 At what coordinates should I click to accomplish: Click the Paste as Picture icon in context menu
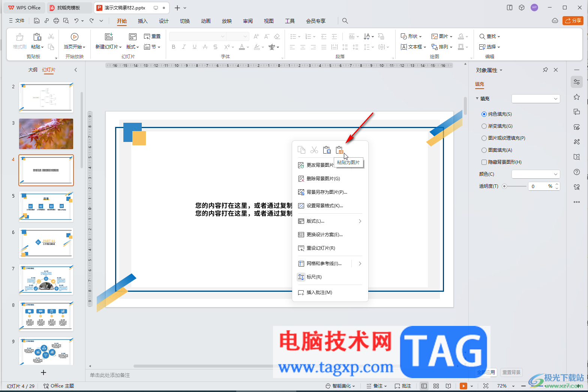click(339, 150)
